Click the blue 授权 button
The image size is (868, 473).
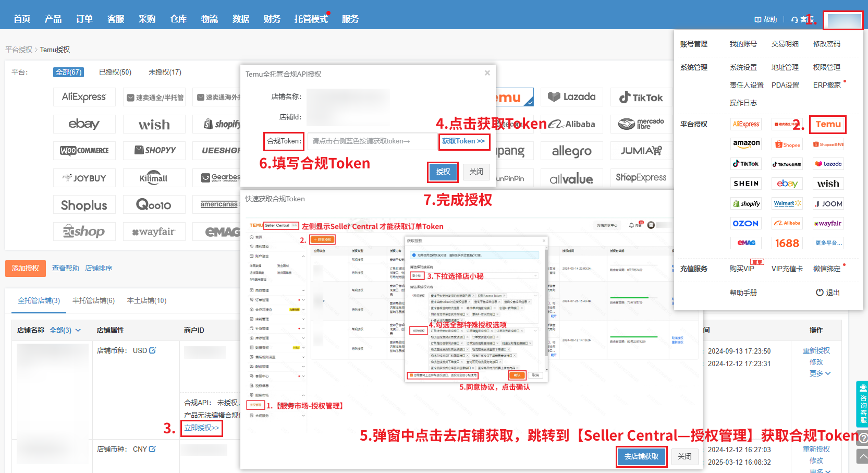[443, 172]
